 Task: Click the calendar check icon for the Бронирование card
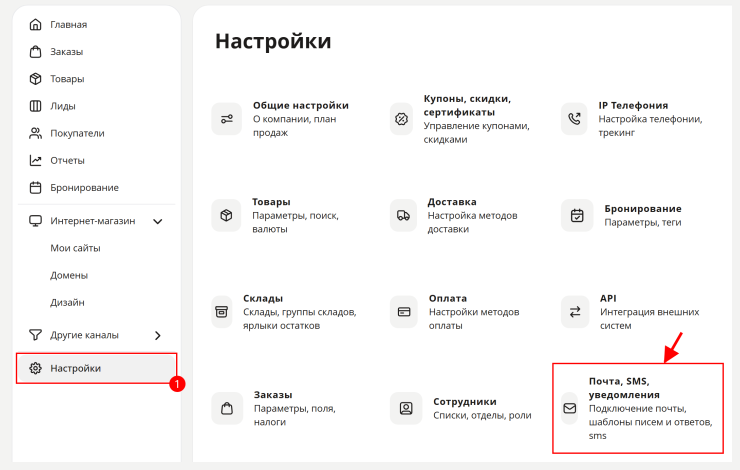[577, 216]
